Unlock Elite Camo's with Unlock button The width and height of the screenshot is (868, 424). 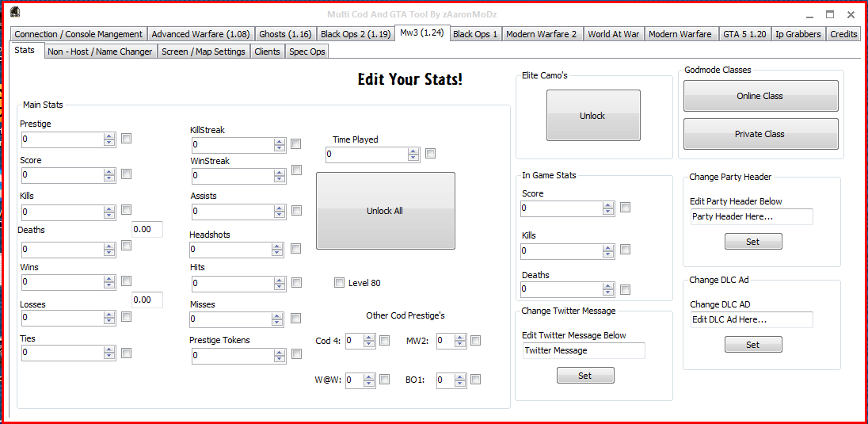tap(593, 115)
